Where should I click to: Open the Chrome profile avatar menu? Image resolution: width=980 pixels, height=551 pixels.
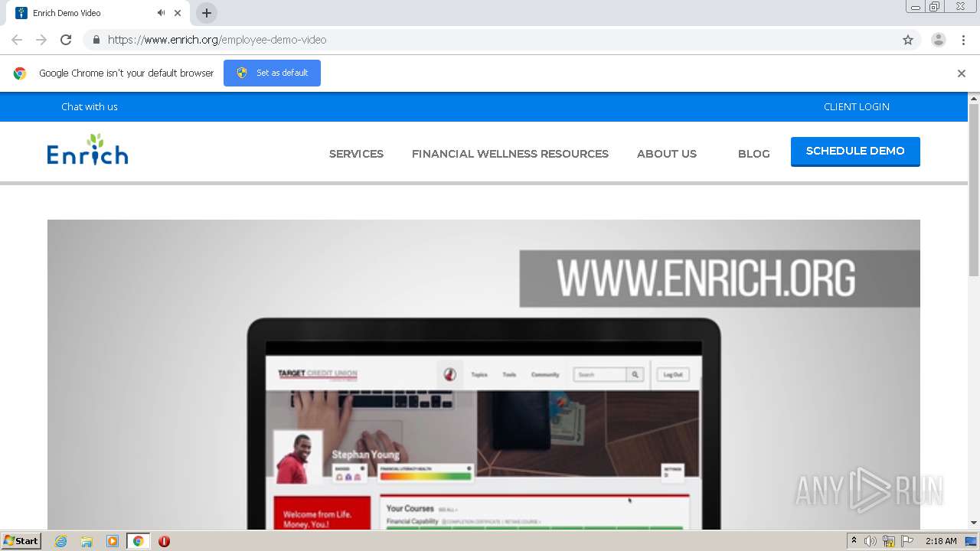coord(939,40)
